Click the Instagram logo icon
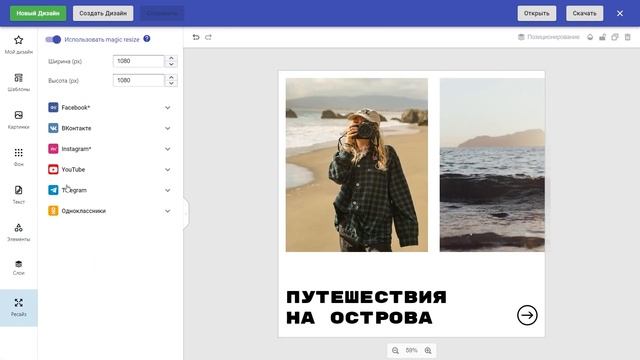This screenshot has height=360, width=640. (53, 149)
